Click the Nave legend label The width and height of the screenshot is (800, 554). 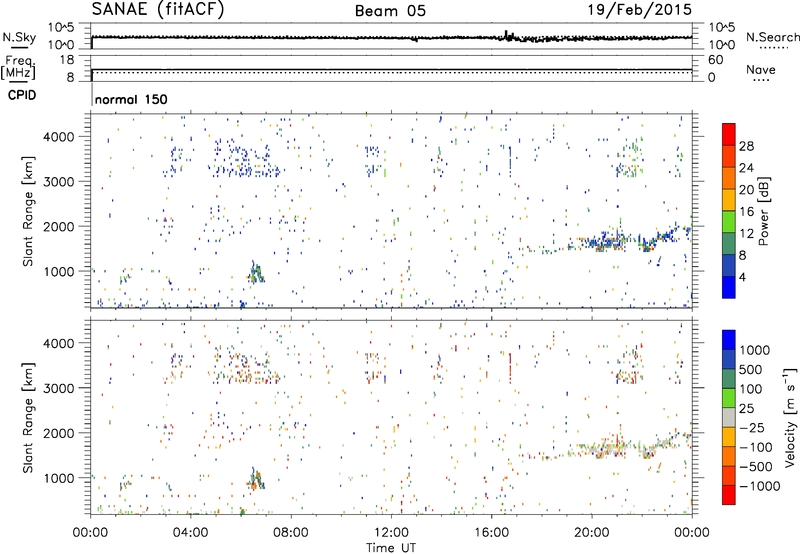(761, 69)
